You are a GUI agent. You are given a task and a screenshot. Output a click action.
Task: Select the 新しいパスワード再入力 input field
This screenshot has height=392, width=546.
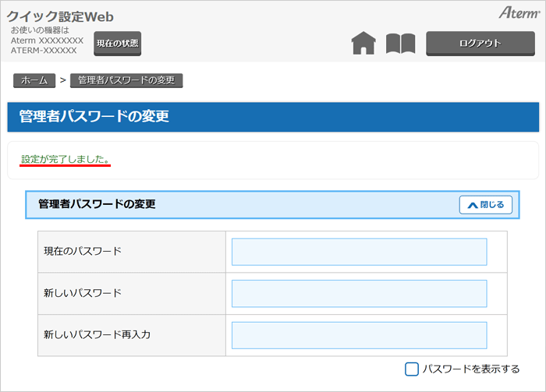pos(359,335)
